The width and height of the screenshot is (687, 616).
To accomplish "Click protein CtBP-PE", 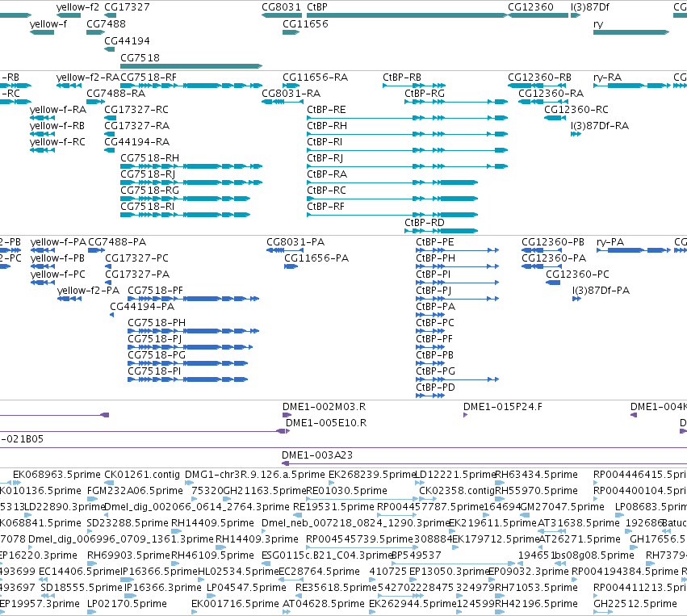I will (x=458, y=250).
